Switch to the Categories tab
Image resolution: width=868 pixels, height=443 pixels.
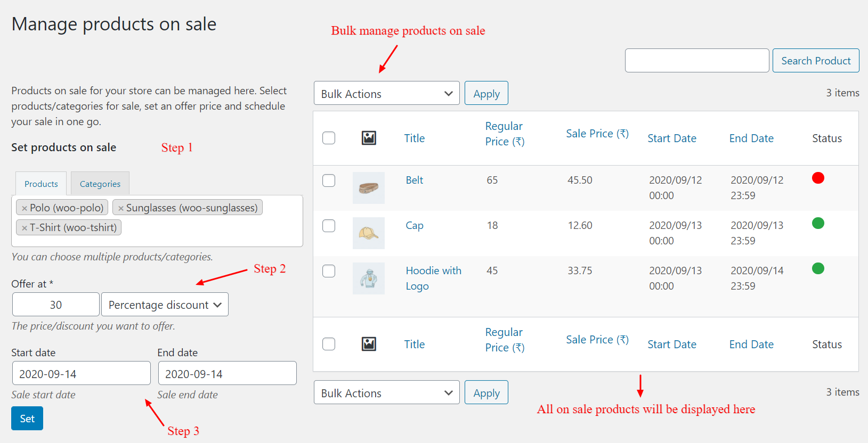click(100, 183)
